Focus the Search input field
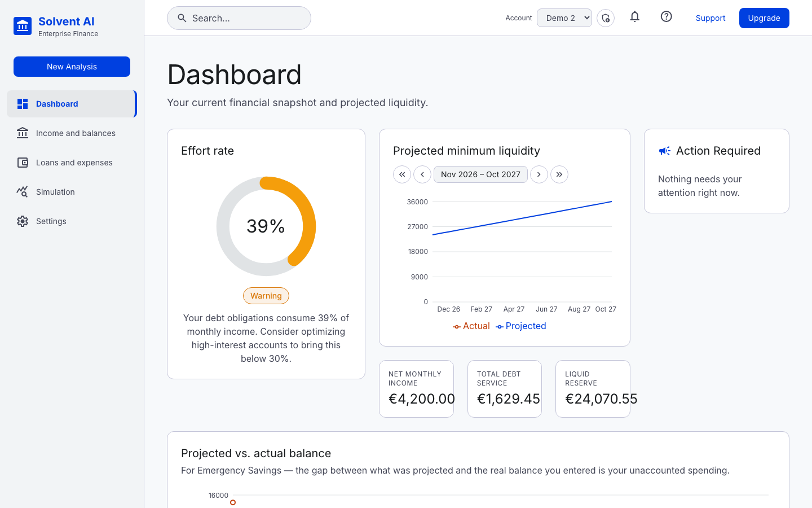 (x=239, y=18)
